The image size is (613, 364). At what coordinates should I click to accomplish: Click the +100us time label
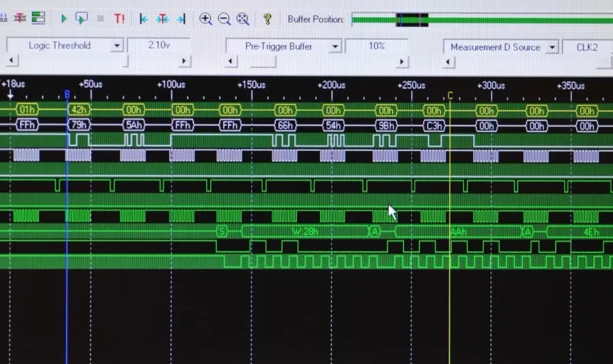171,84
